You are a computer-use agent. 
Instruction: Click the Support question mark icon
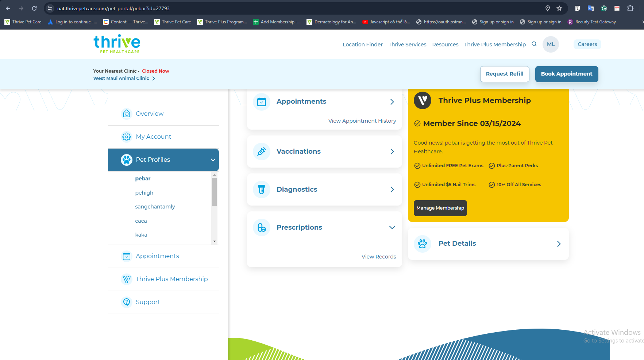pyautogui.click(x=127, y=302)
